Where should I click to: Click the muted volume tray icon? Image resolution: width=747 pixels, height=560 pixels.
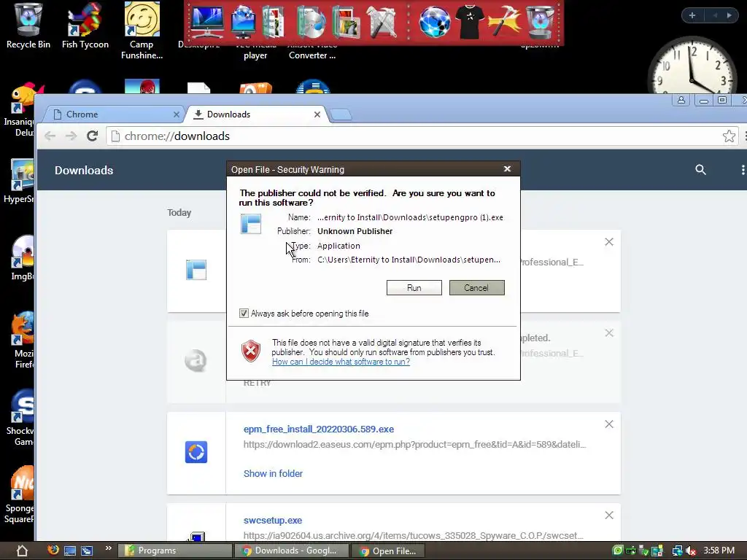(691, 551)
